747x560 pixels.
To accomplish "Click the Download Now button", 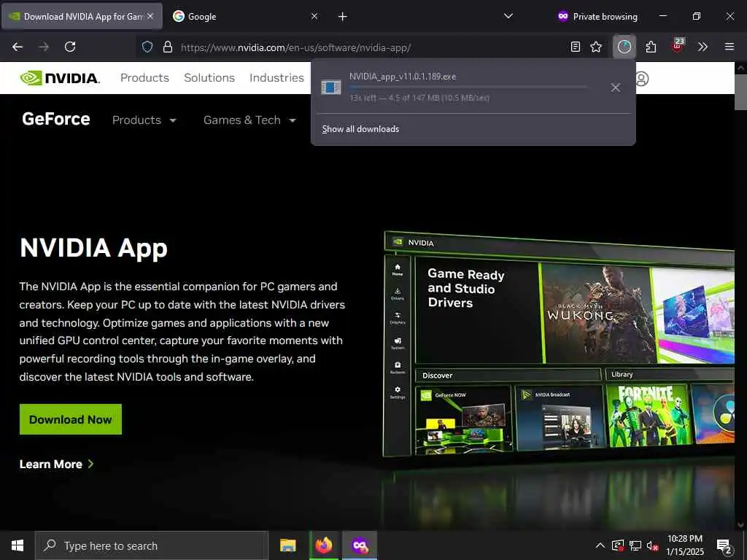I will click(71, 419).
